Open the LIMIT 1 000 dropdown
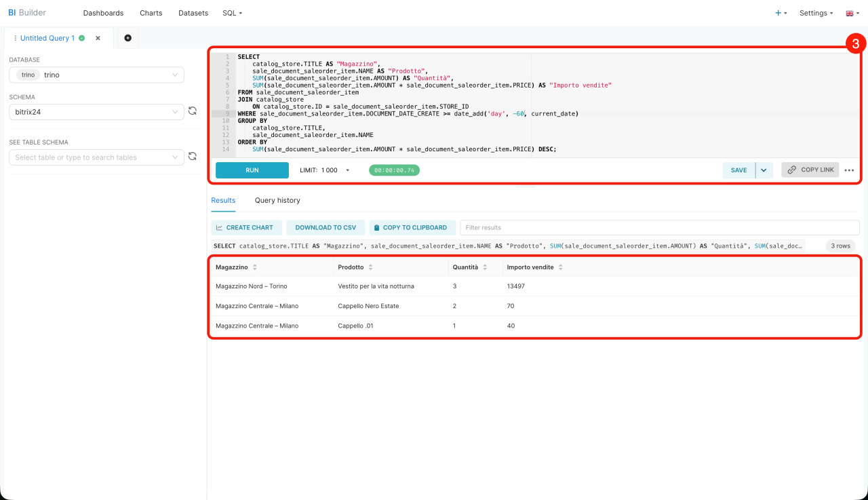 point(325,170)
